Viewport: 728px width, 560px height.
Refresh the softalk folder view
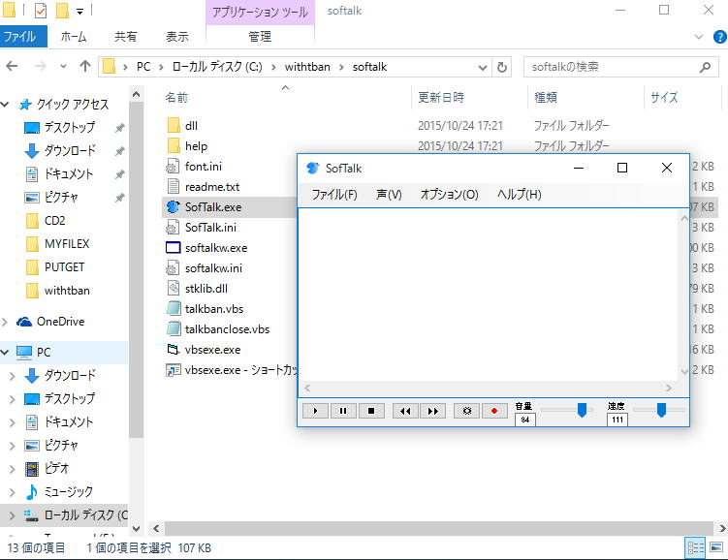[x=502, y=67]
